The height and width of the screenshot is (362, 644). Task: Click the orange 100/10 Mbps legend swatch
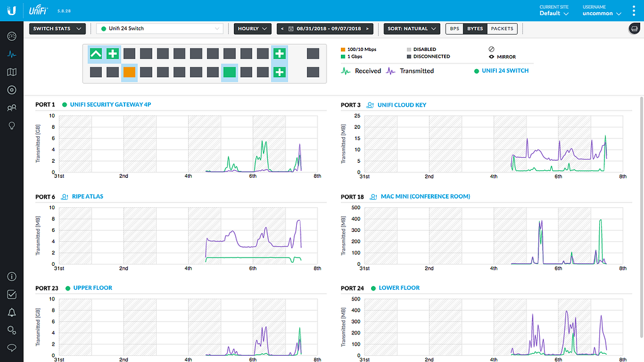[343, 49]
